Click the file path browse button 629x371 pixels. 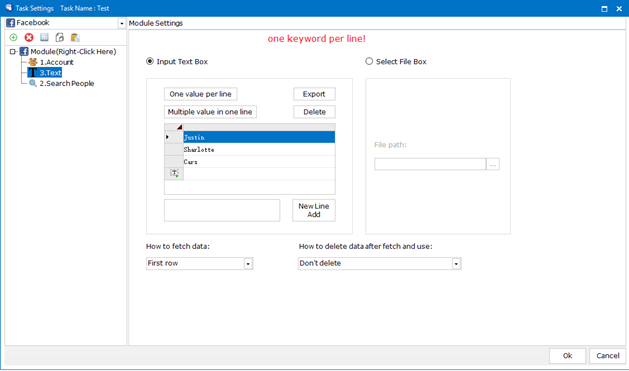point(493,164)
